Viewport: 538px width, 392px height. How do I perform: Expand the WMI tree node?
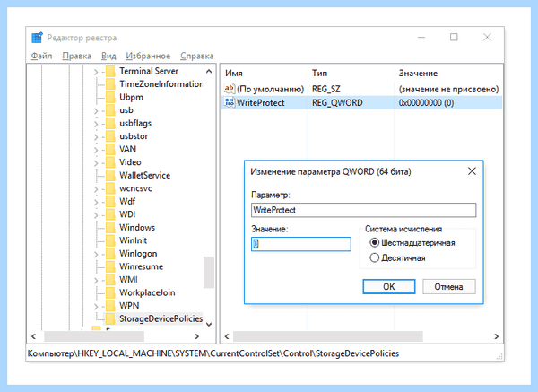tap(96, 281)
